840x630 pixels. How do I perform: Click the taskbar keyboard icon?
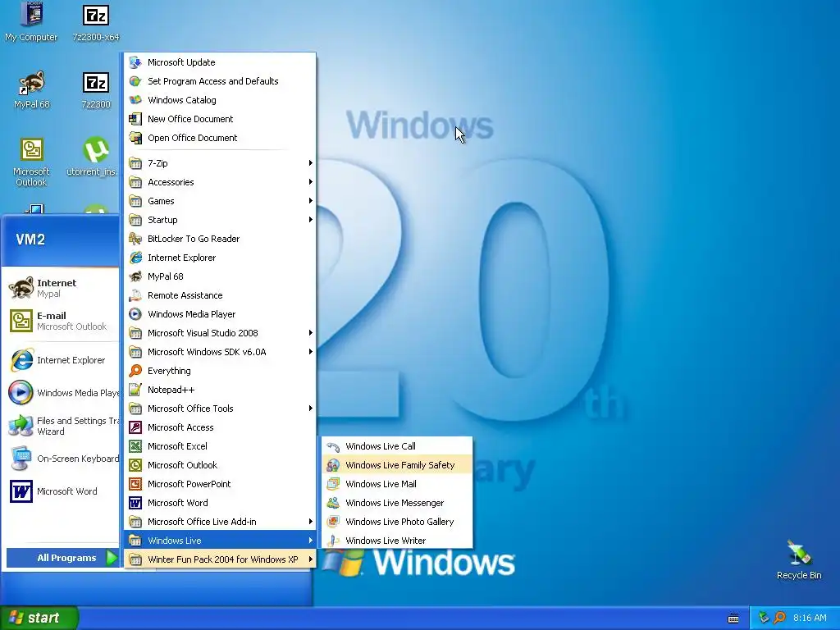coord(733,619)
